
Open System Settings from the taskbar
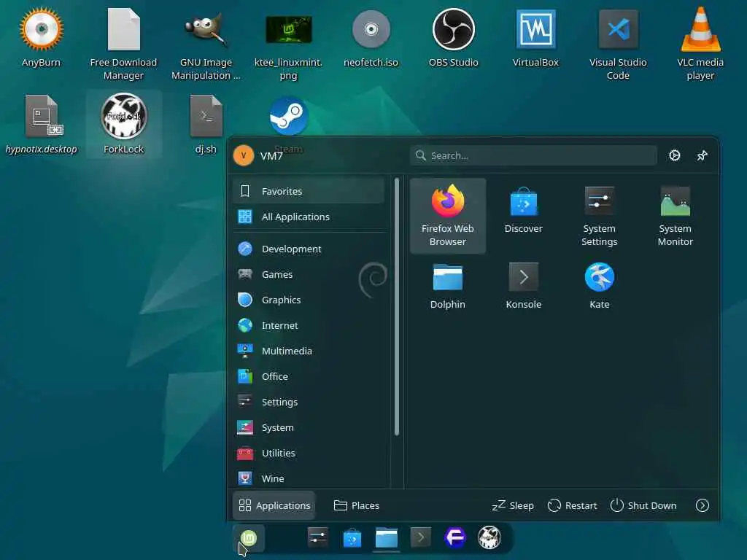pyautogui.click(x=318, y=537)
